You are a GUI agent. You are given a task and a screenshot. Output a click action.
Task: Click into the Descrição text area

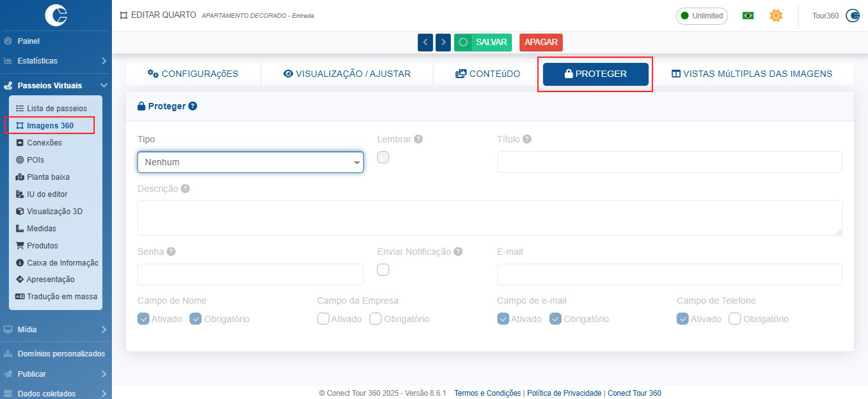point(490,218)
